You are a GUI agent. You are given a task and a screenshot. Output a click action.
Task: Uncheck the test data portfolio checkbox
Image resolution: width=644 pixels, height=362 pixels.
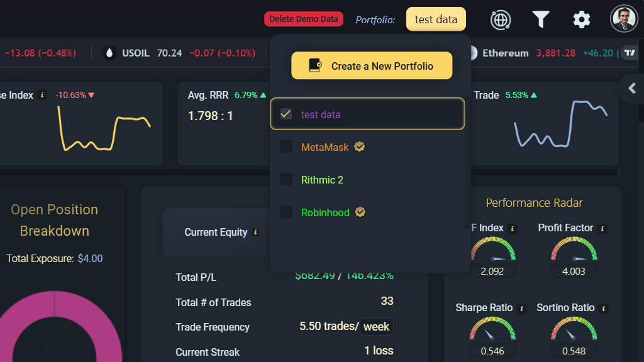(286, 114)
